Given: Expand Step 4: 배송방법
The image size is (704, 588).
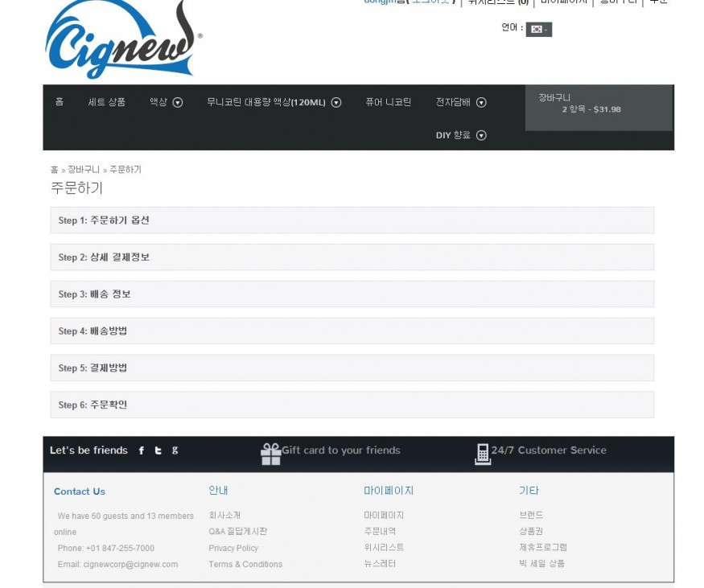Looking at the screenshot, I should click(x=352, y=331).
